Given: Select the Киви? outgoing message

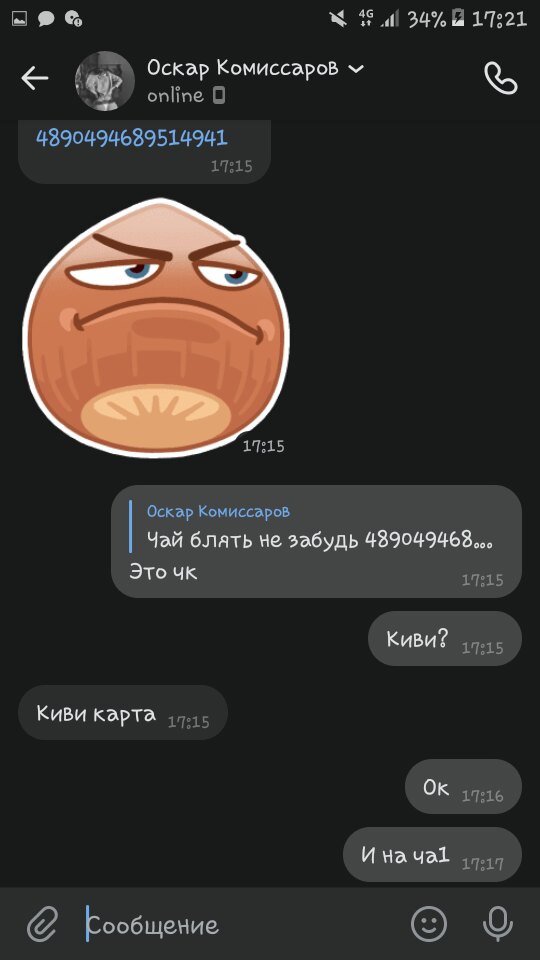Looking at the screenshot, I should 444,639.
